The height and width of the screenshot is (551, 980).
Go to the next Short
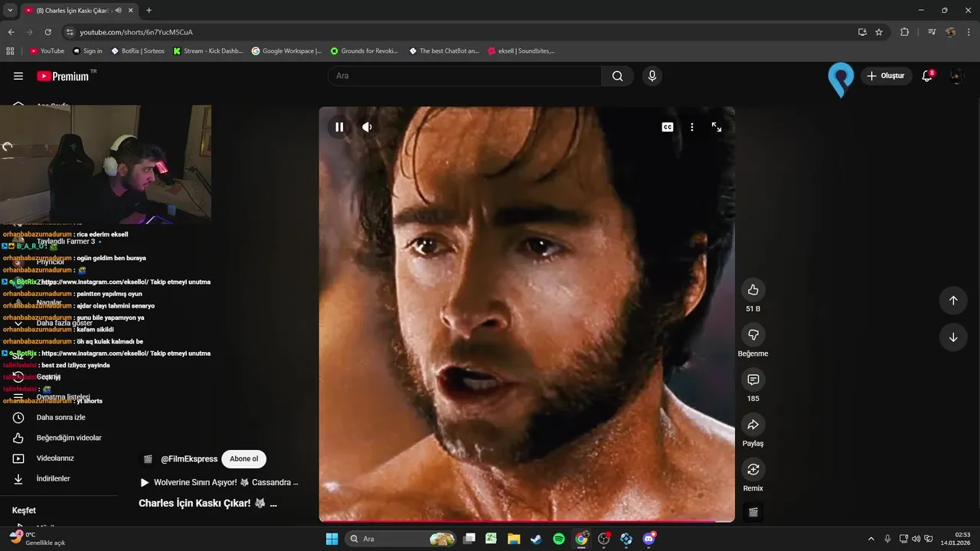[953, 337]
